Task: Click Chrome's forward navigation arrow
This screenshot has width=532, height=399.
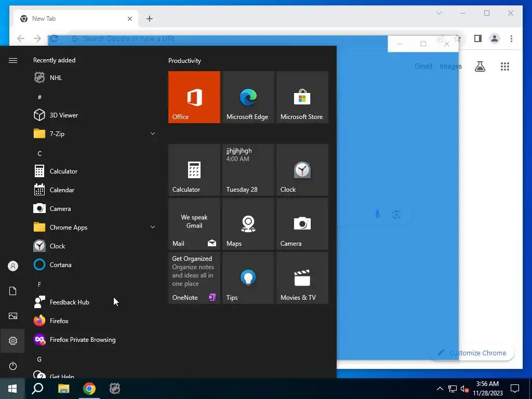Action: [x=37, y=38]
